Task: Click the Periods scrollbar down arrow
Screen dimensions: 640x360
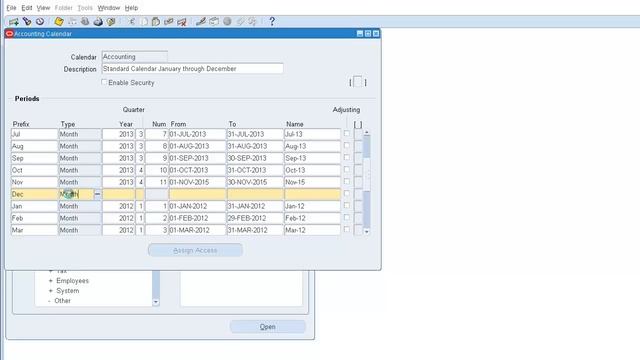Action: pyautogui.click(x=367, y=232)
